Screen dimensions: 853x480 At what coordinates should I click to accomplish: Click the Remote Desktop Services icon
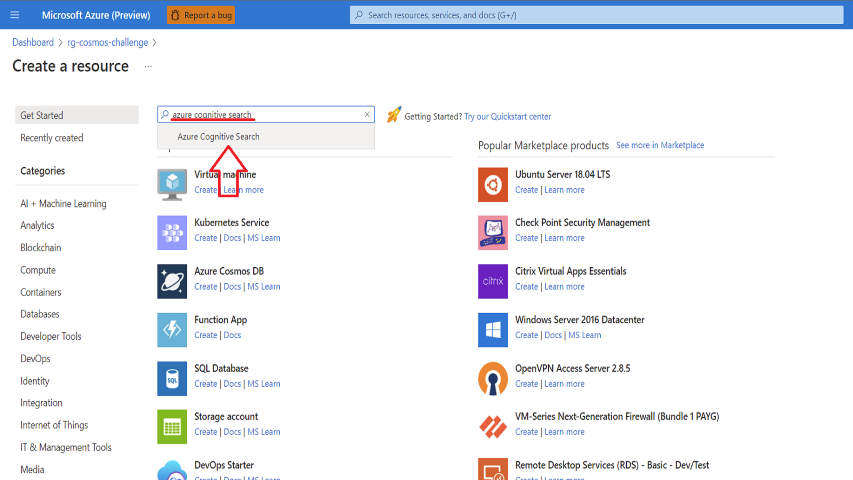[493, 470]
